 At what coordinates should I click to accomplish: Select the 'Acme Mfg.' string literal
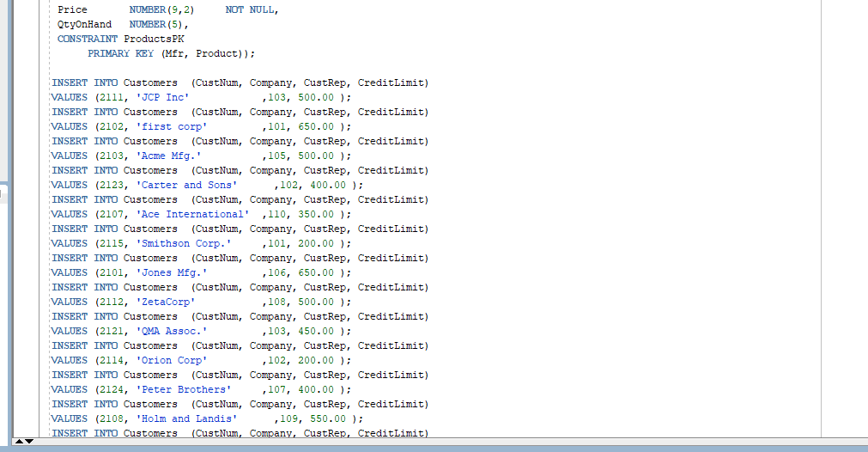point(169,156)
